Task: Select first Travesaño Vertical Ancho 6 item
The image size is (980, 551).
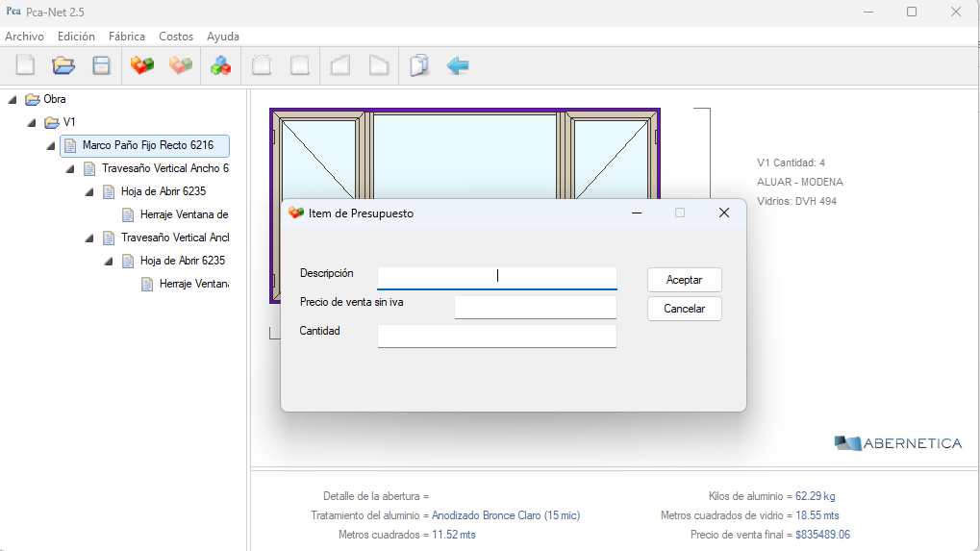Action: pos(165,168)
